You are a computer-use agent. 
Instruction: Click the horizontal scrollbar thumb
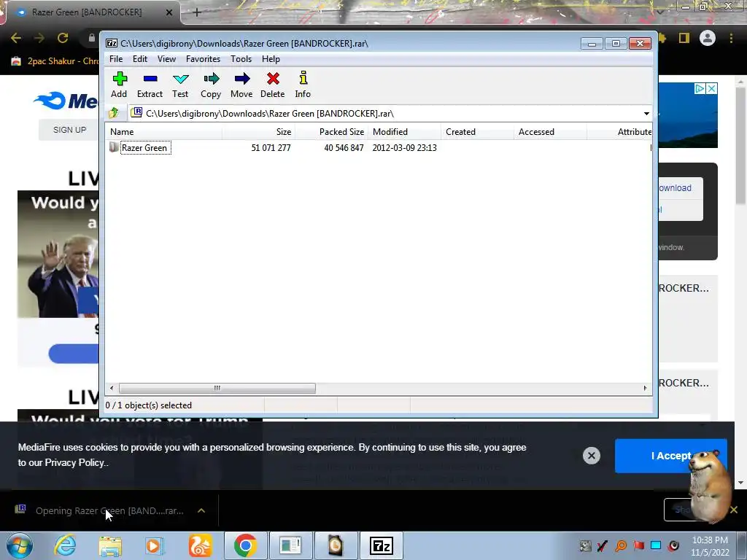click(x=217, y=388)
